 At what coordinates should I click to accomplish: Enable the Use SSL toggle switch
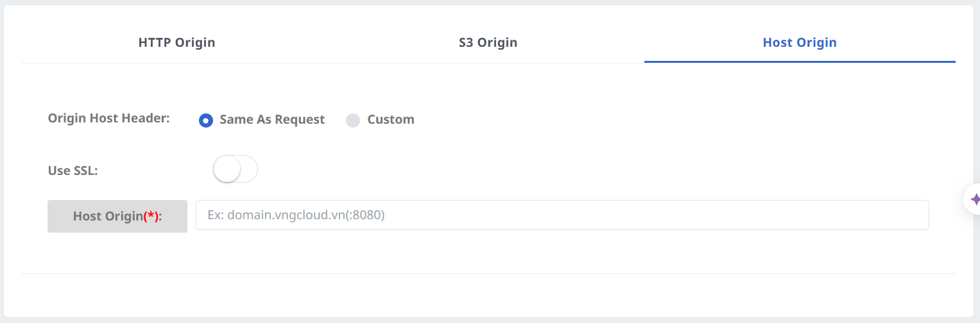point(235,169)
